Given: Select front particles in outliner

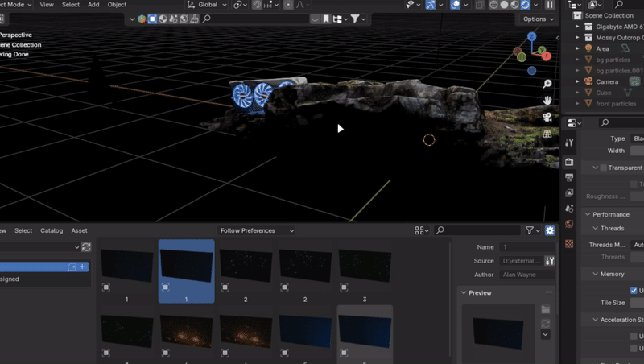Looking at the screenshot, I should tap(616, 104).
